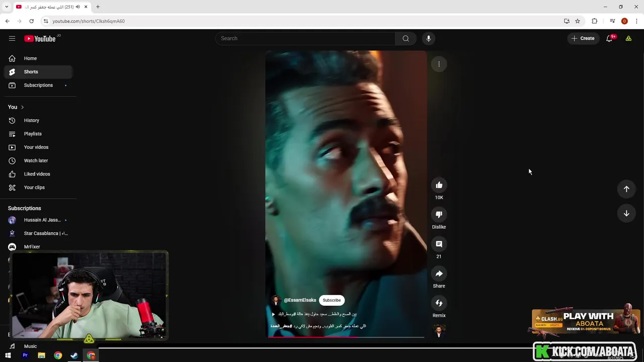The width and height of the screenshot is (644, 362).
Task: Go to the YouTube logo homepage
Action: (40, 39)
